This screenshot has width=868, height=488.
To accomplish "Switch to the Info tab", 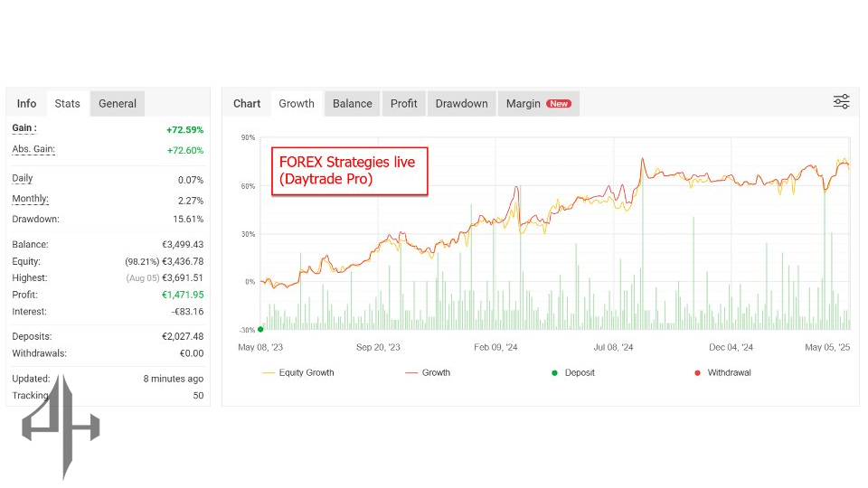I will point(27,103).
